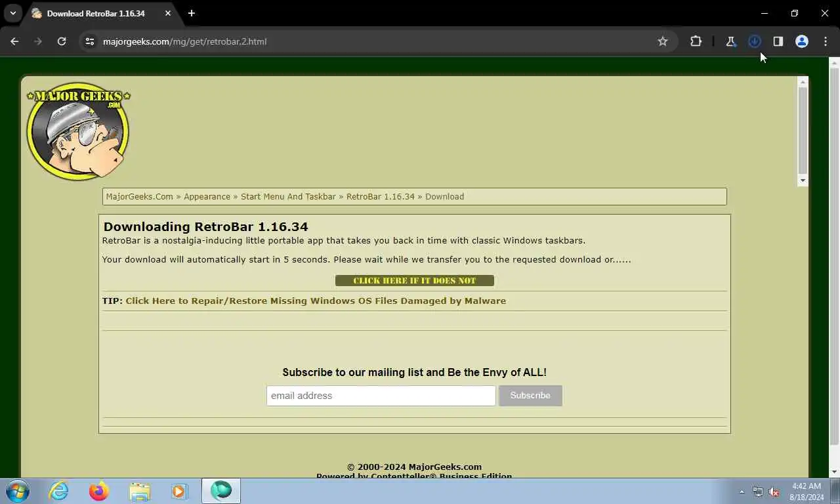Bookmark this page with the star icon
Viewport: 840px width, 504px height.
(663, 41)
